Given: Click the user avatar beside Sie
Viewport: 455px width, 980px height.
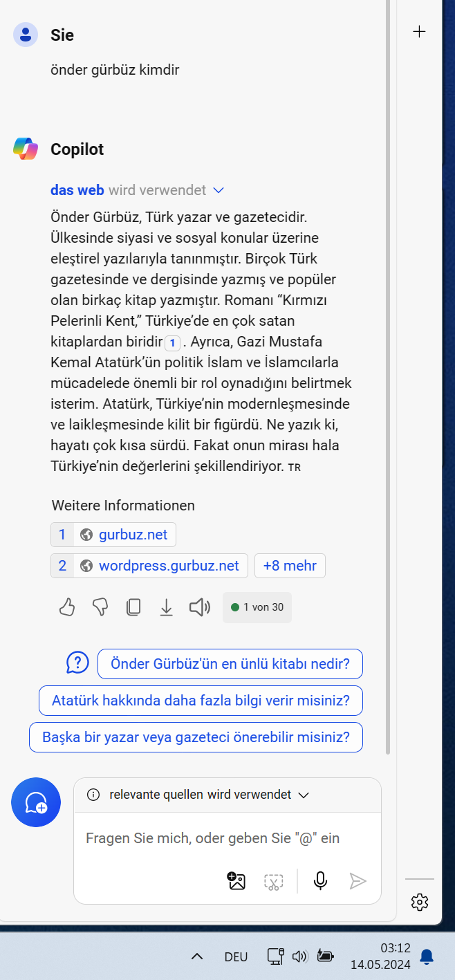Looking at the screenshot, I should pyautogui.click(x=26, y=35).
